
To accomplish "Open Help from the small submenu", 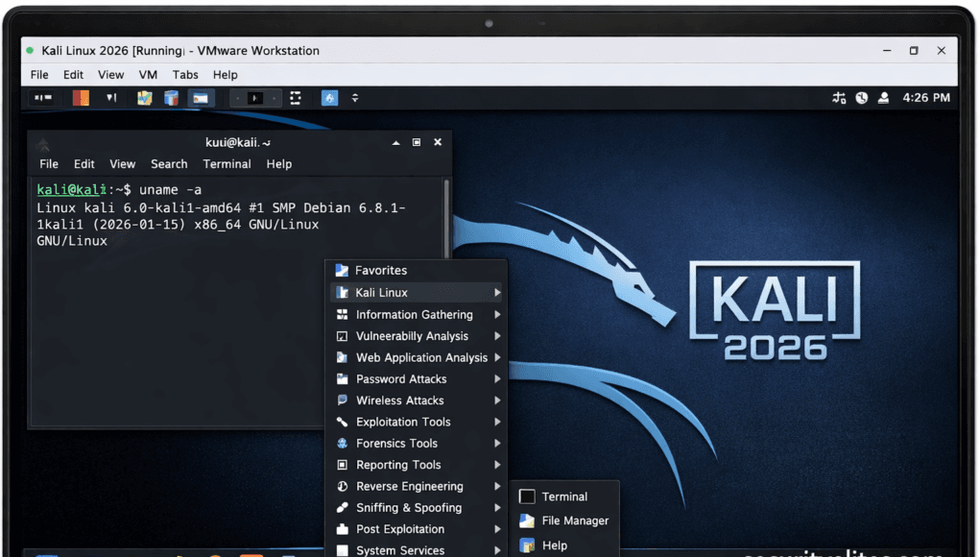I will pyautogui.click(x=555, y=545).
